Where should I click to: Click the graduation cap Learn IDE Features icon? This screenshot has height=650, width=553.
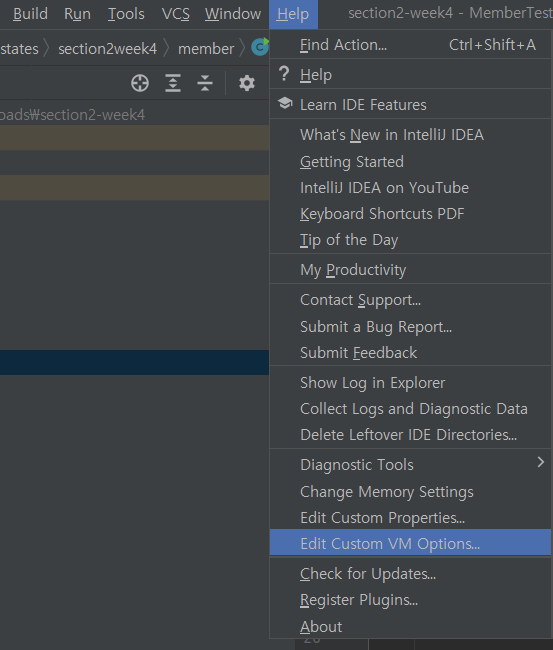[x=285, y=103]
